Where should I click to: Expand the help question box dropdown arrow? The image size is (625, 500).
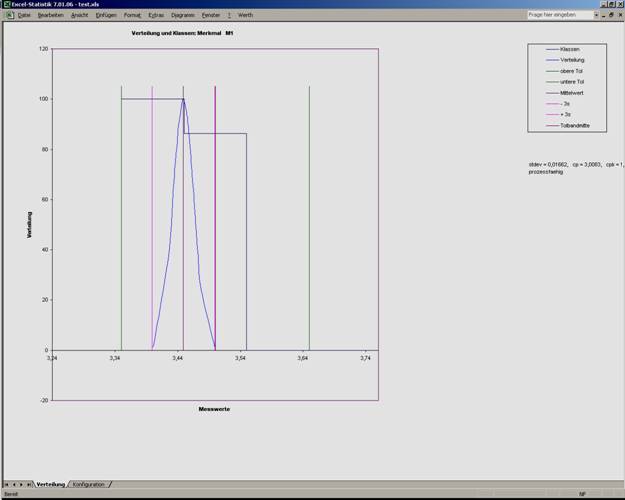click(594, 15)
